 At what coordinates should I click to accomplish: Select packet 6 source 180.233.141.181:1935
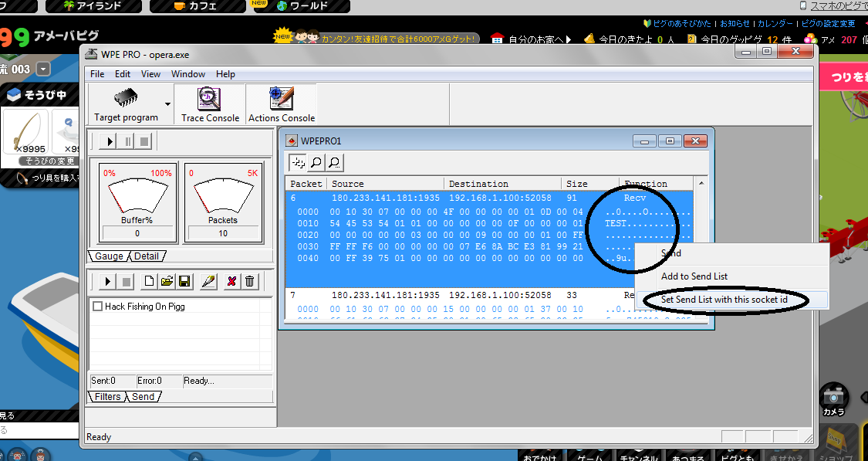[x=386, y=198]
